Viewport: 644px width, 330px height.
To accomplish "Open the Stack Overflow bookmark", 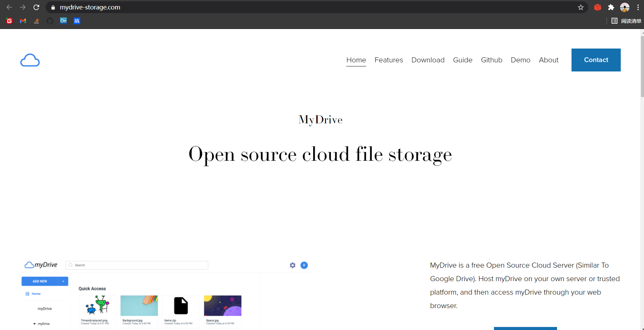I will click(x=36, y=21).
